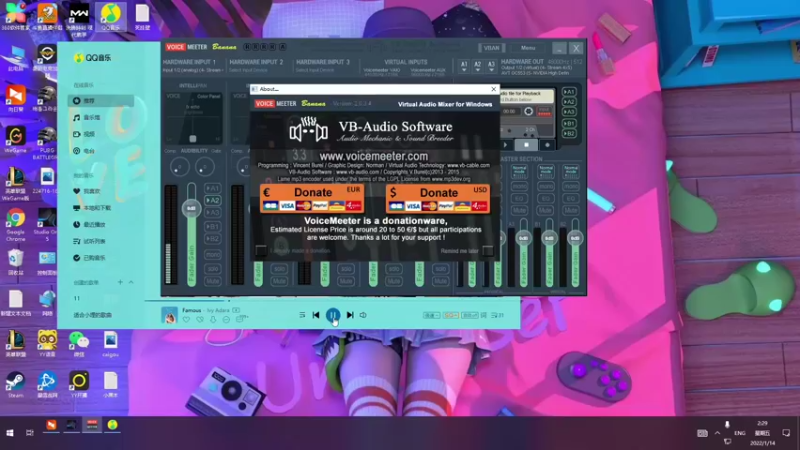Open 本地和下载 local downloads in QQ Music
The width and height of the screenshot is (800, 450).
[x=92, y=208]
